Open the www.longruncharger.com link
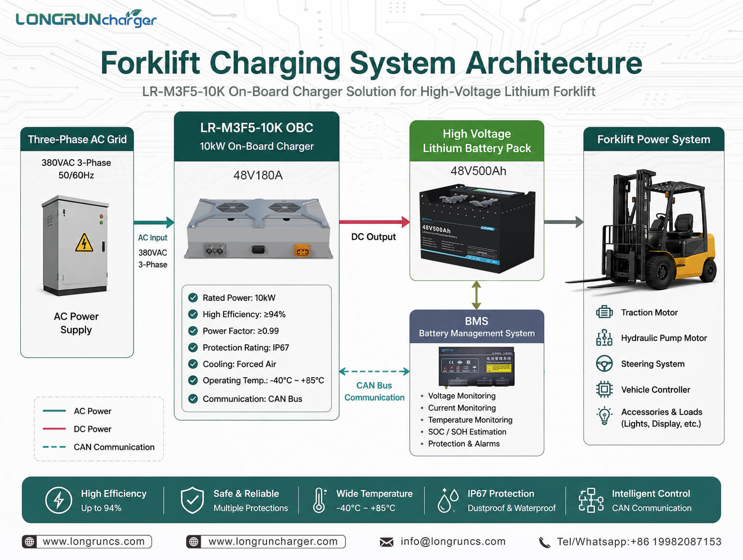This screenshot has width=743, height=560. tap(273, 542)
